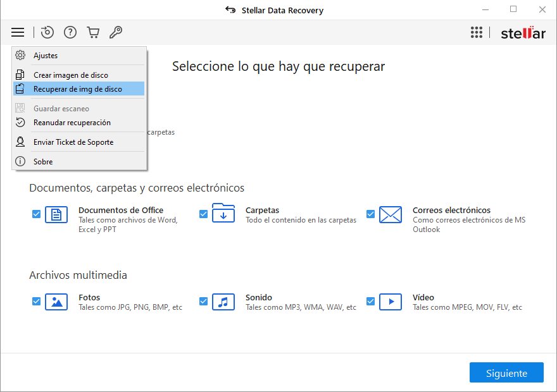Click the Correos electrónicos envelope icon
This screenshot has height=392, width=557.
point(391,214)
